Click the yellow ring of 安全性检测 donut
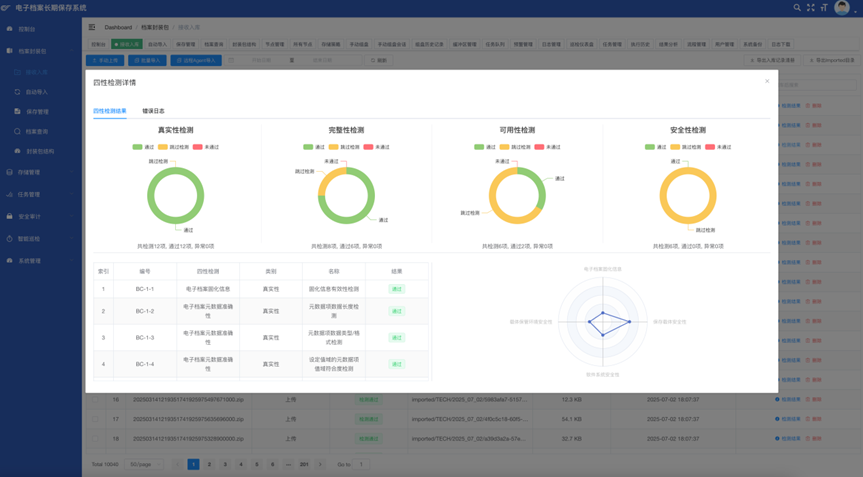The width and height of the screenshot is (863, 477). [x=664, y=196]
